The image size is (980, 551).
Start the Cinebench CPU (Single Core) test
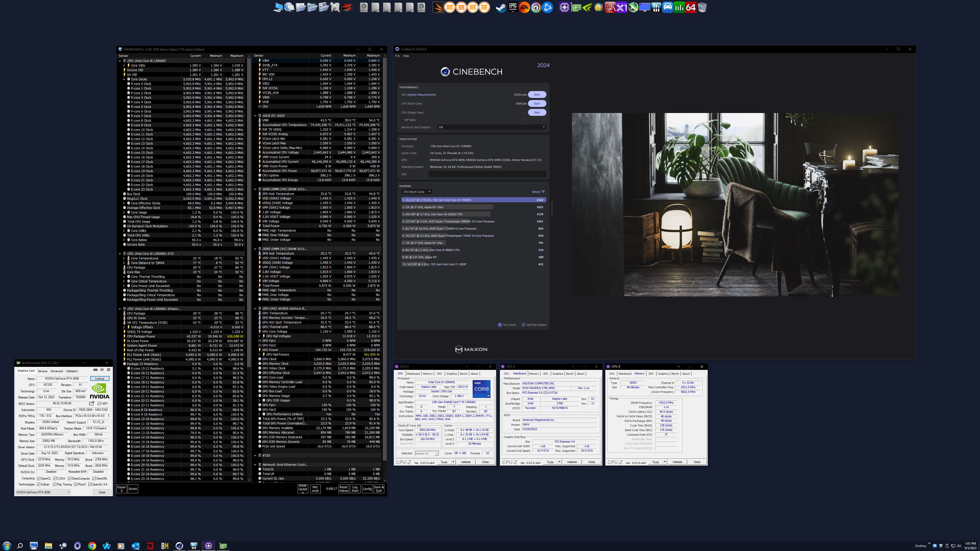coord(537,112)
